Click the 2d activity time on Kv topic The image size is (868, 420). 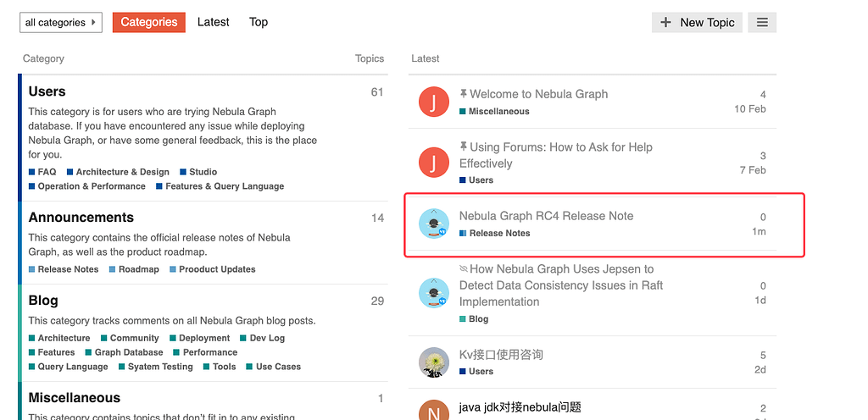tap(760, 369)
